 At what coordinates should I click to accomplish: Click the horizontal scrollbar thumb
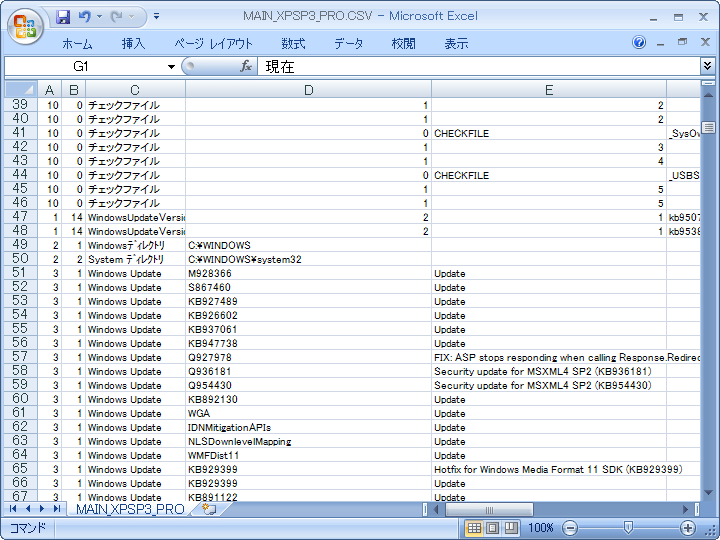(489, 509)
